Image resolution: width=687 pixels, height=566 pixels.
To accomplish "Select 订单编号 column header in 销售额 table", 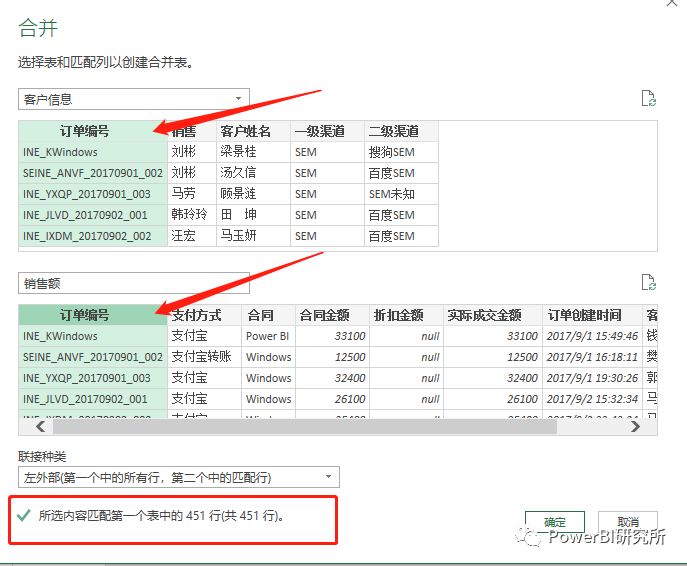I will pos(93,315).
